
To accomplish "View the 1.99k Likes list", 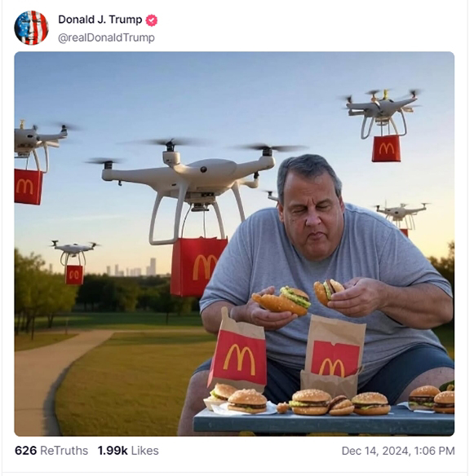I will 128,451.
